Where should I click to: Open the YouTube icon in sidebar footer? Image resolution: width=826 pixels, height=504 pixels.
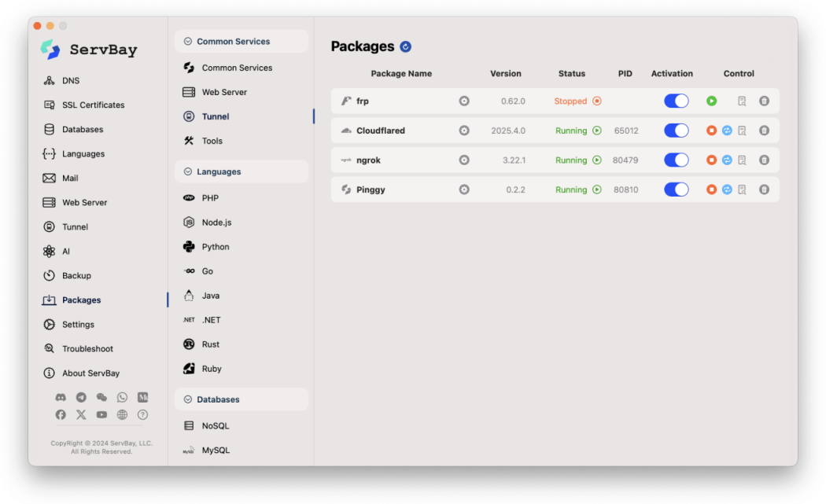coord(101,414)
